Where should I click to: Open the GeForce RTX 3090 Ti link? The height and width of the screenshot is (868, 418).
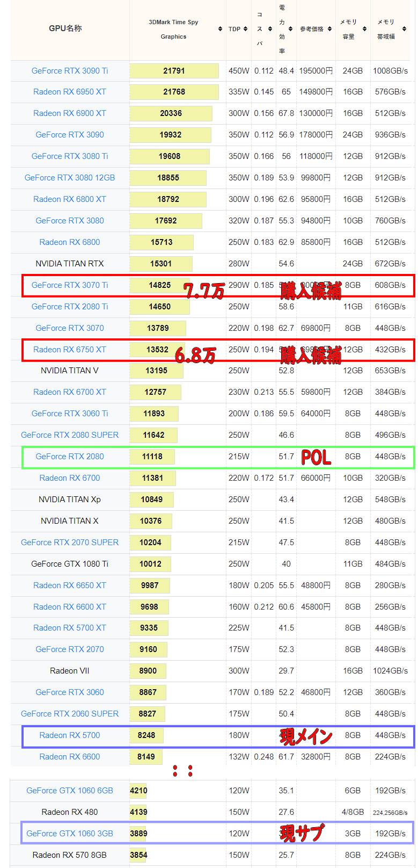click(x=70, y=71)
